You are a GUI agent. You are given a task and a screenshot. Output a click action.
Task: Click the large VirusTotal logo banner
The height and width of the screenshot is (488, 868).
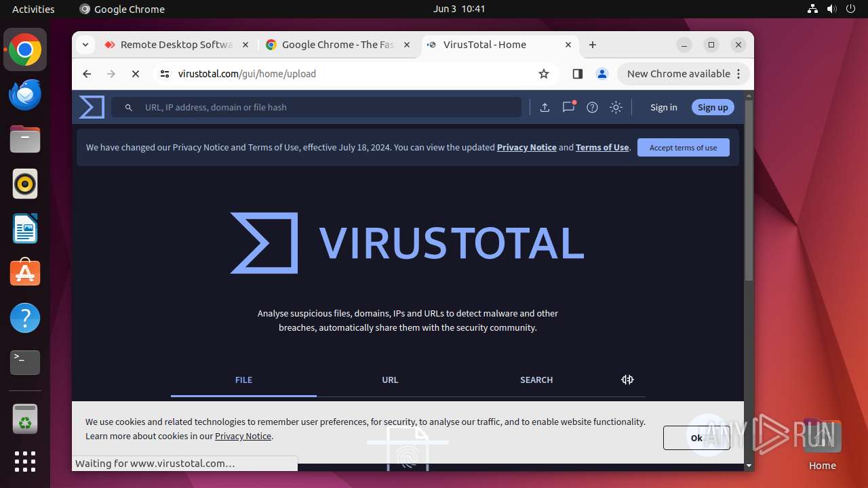pyautogui.click(x=407, y=243)
